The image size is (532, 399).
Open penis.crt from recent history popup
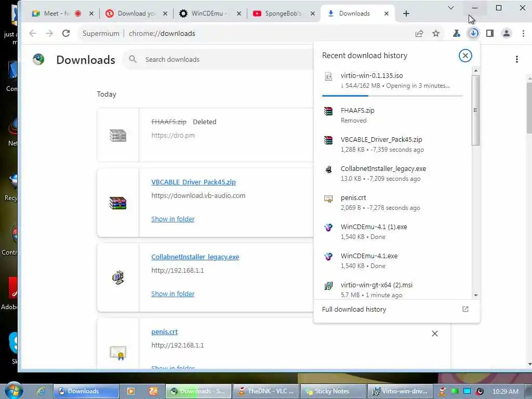[x=393, y=203]
